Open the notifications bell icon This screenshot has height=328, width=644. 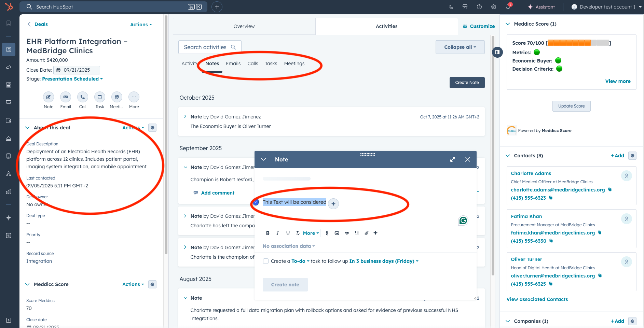(x=508, y=7)
